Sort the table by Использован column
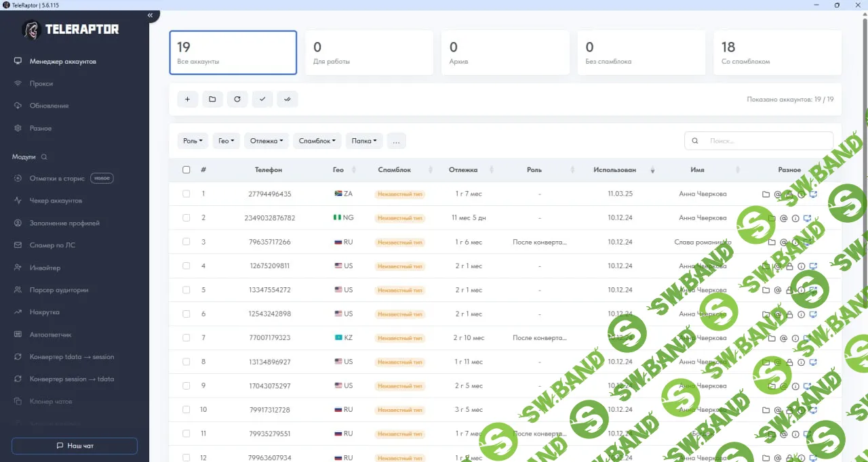 (x=615, y=170)
